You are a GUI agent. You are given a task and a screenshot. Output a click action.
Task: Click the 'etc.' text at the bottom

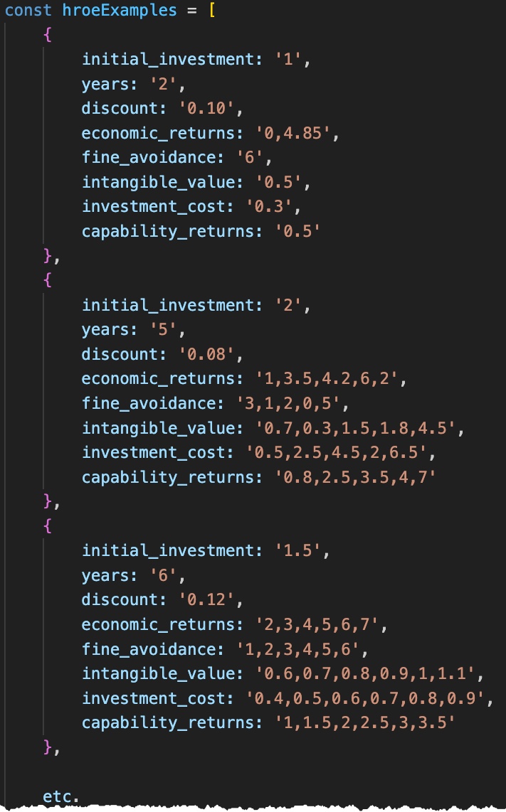[61, 796]
